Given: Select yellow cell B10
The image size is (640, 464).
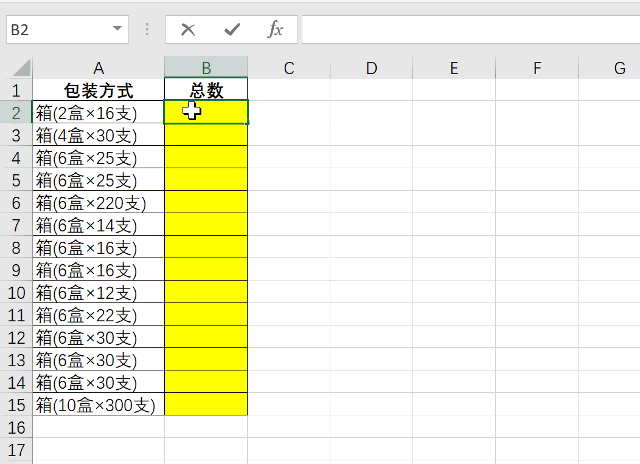Looking at the screenshot, I should 206,292.
